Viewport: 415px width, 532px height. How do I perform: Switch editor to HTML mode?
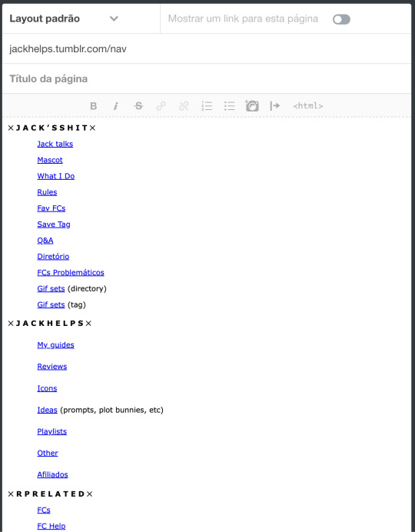(308, 106)
